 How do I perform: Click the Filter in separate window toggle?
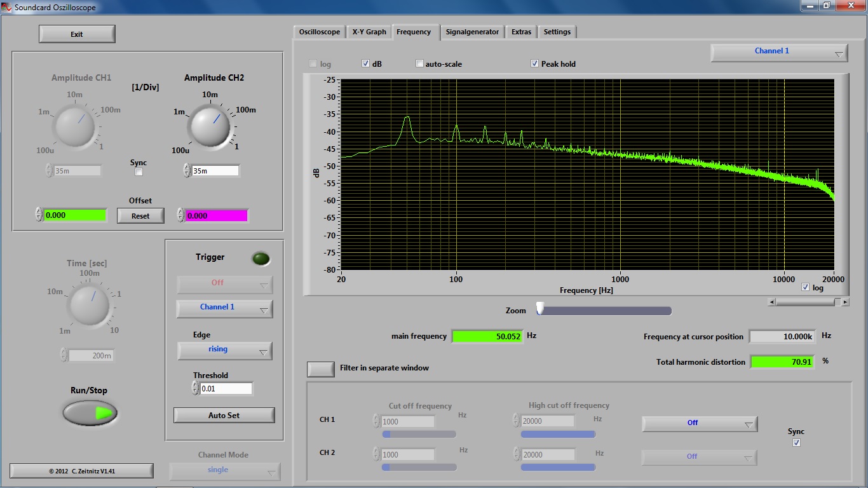click(321, 369)
